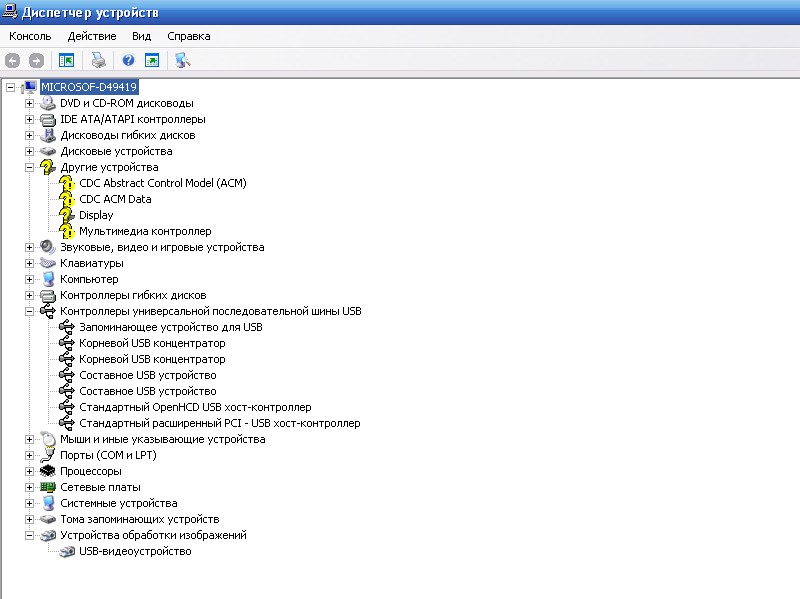Viewport: 800px width, 599px height.
Task: Select the Display unknown device
Action: click(x=96, y=215)
